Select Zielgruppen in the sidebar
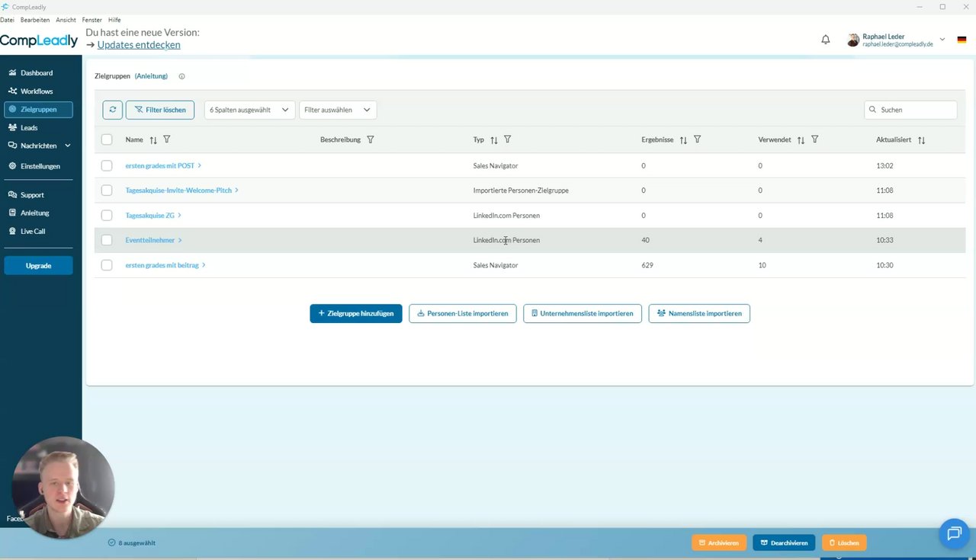The height and width of the screenshot is (560, 976). [38, 110]
